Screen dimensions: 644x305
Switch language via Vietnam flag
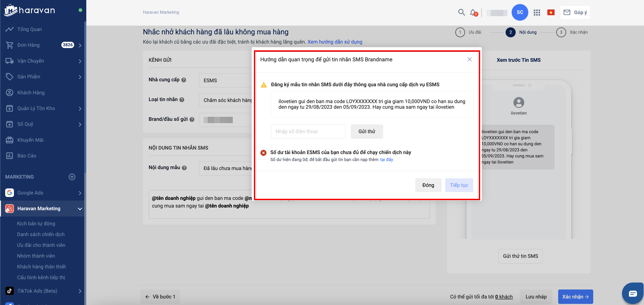[551, 12]
